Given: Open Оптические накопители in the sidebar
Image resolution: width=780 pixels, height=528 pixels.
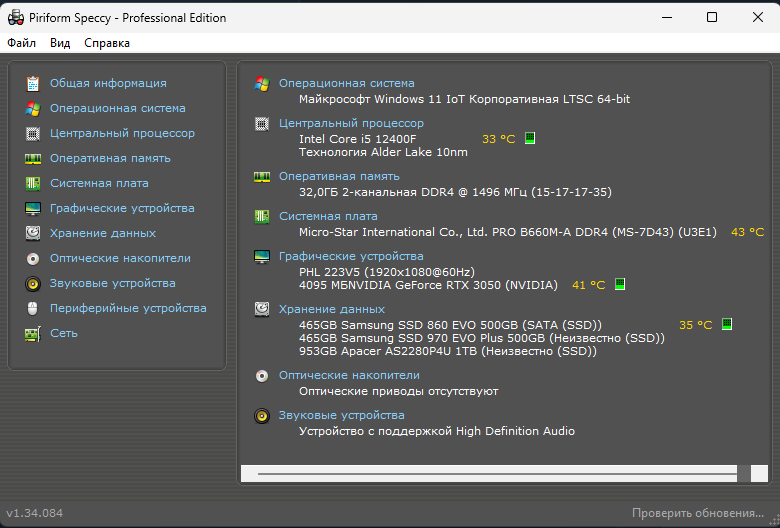Looking at the screenshot, I should click(120, 258).
